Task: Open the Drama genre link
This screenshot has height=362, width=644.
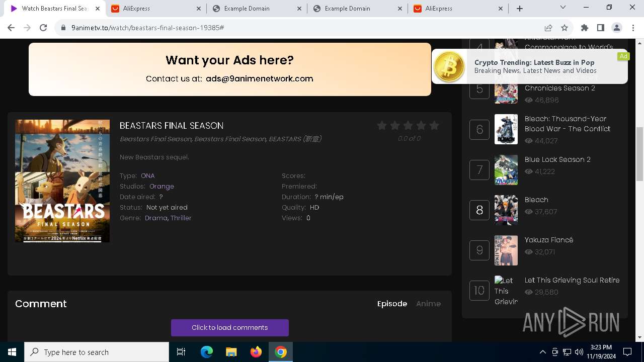Action: pyautogui.click(x=156, y=218)
